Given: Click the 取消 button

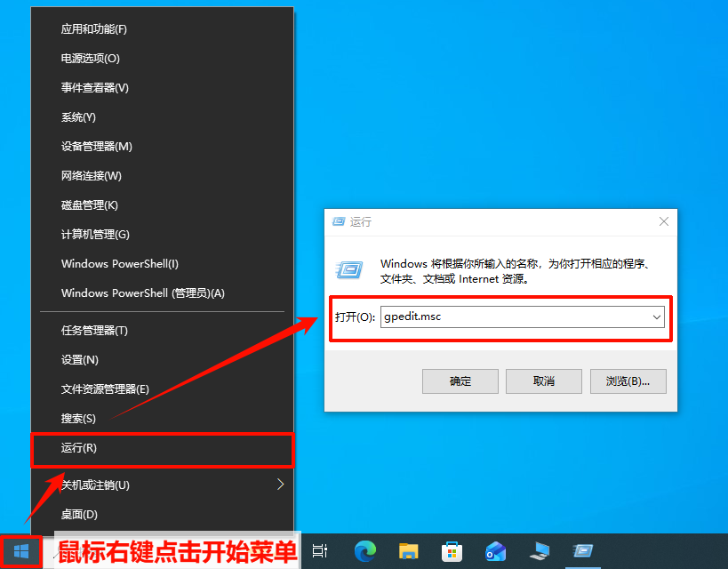Looking at the screenshot, I should 543,381.
